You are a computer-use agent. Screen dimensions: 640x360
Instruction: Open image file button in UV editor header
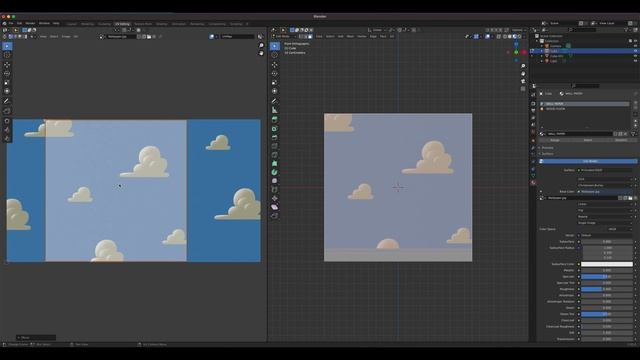point(149,37)
